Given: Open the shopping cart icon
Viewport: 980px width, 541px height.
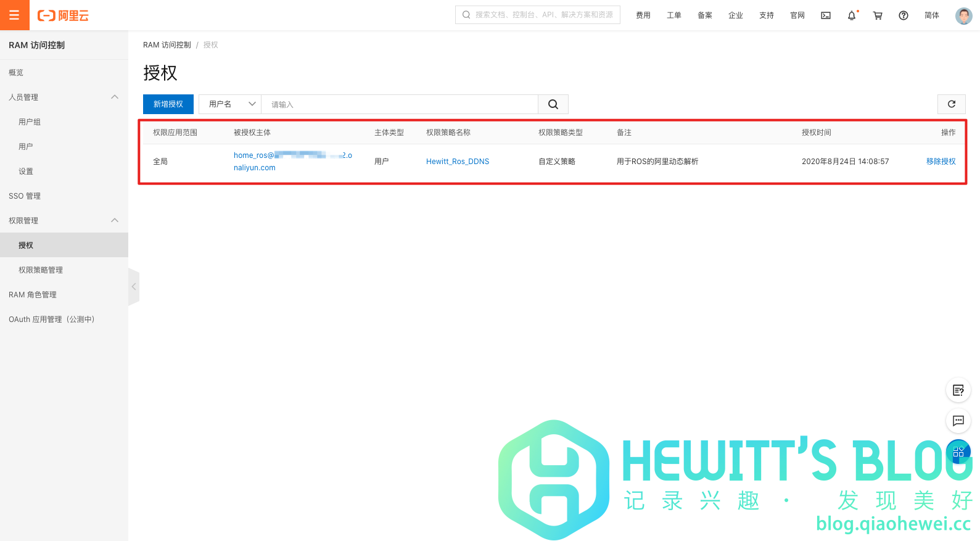Looking at the screenshot, I should 878,15.
